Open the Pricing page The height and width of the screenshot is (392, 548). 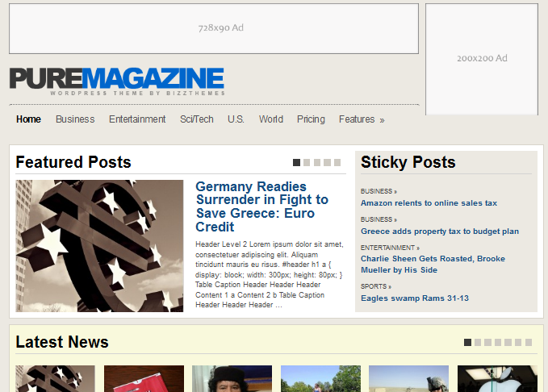tap(311, 119)
